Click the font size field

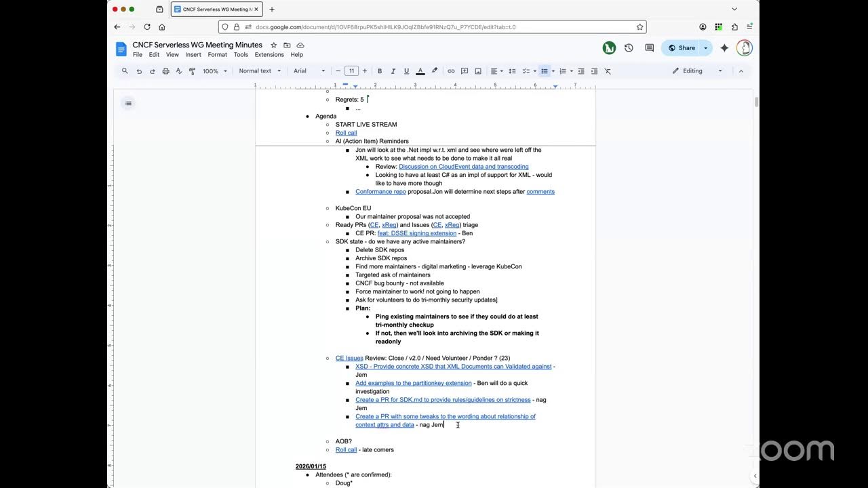pos(351,70)
